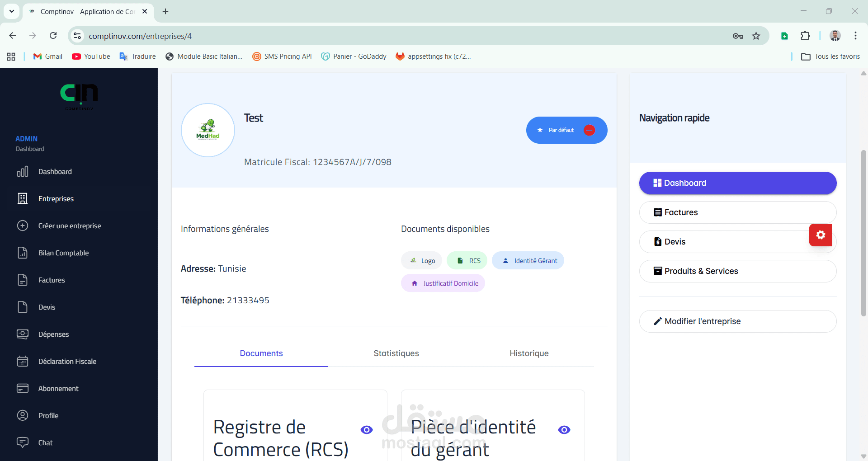Image resolution: width=868 pixels, height=461 pixels.
Task: Open the Tous les favoris folder
Action: 830,56
